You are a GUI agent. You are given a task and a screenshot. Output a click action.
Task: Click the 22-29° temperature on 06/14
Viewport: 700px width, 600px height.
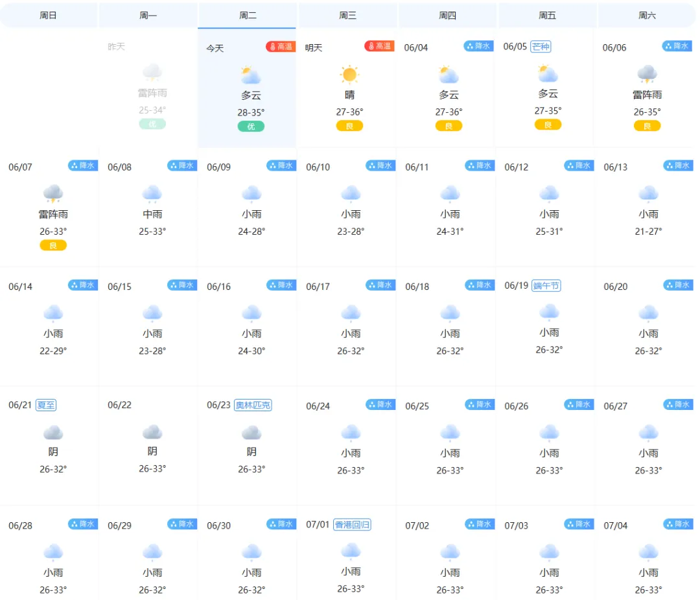point(53,351)
